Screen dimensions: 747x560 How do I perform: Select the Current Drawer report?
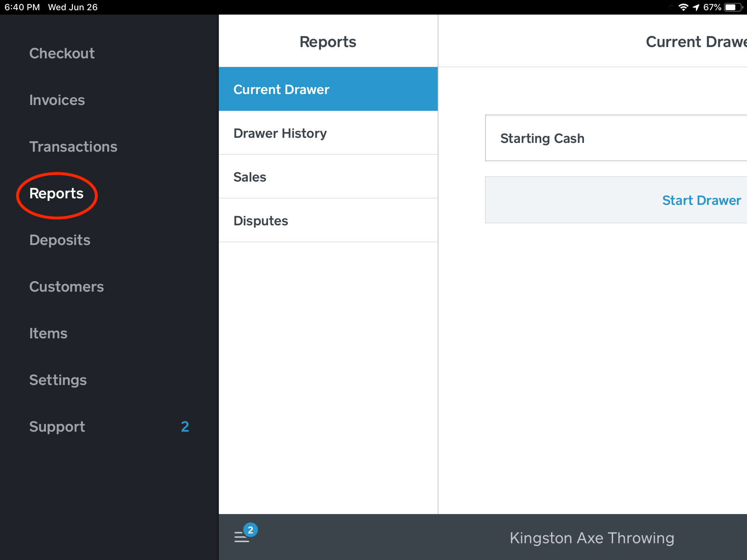[x=328, y=89]
